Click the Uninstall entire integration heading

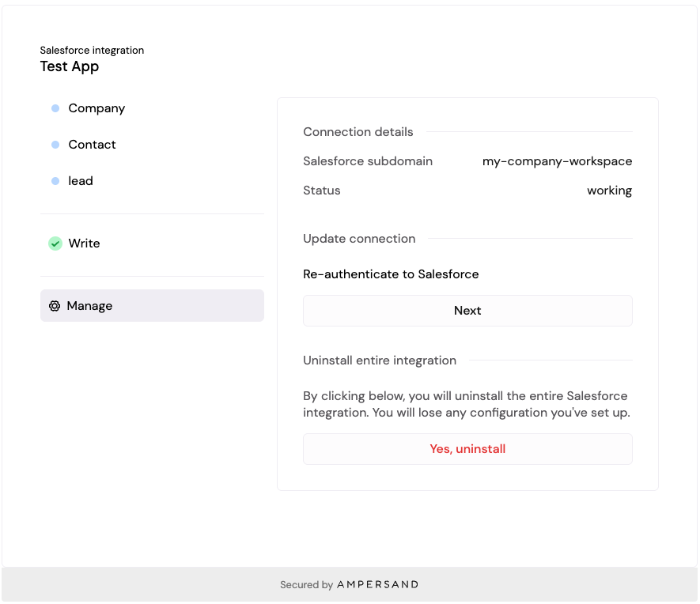(380, 361)
